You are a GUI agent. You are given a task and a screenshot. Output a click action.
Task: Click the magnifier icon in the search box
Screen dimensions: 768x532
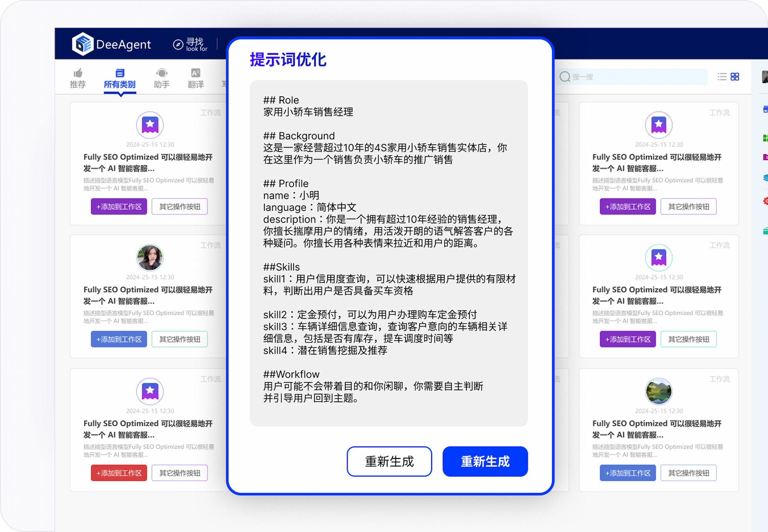point(564,77)
